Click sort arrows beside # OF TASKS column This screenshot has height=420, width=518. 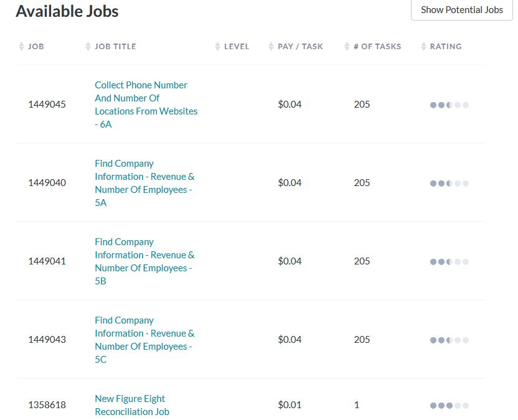click(347, 47)
